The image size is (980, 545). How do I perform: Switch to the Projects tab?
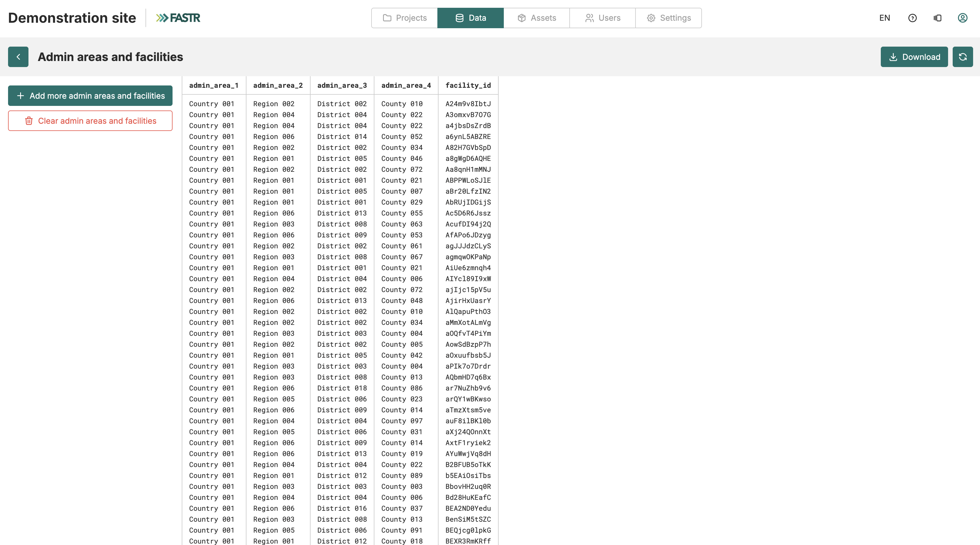tap(404, 18)
